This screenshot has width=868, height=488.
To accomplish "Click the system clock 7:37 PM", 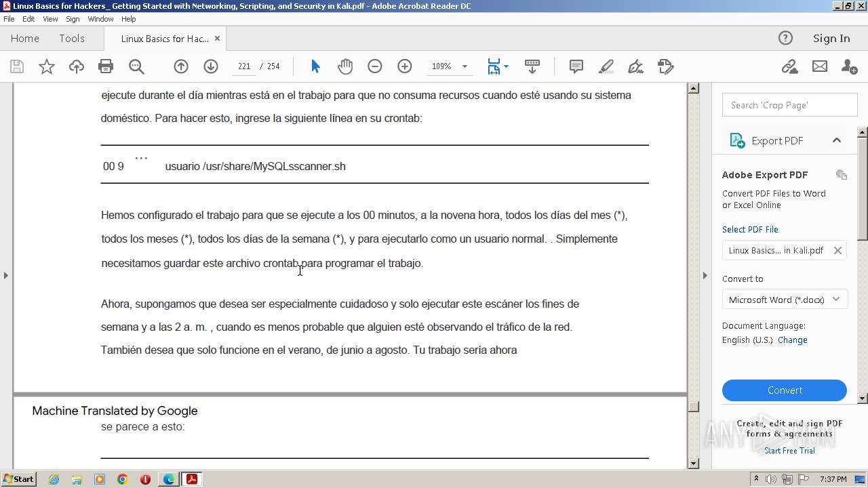I will (833, 479).
